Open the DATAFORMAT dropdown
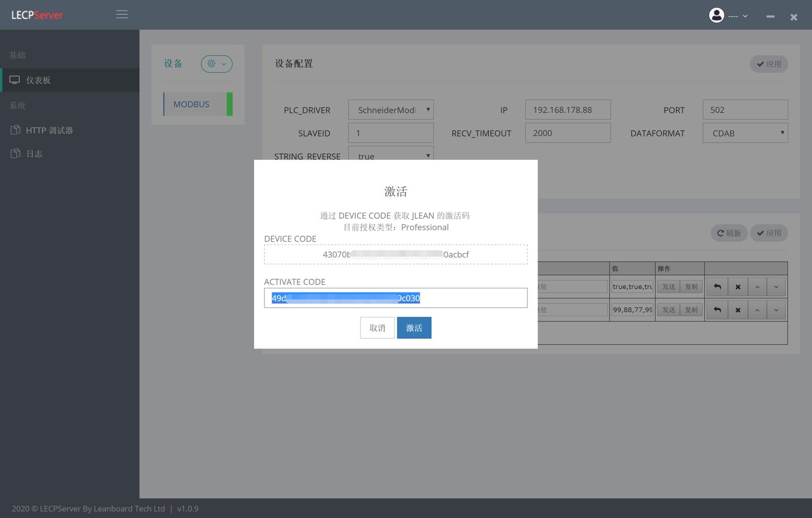Viewport: 812px width, 518px height. [745, 133]
